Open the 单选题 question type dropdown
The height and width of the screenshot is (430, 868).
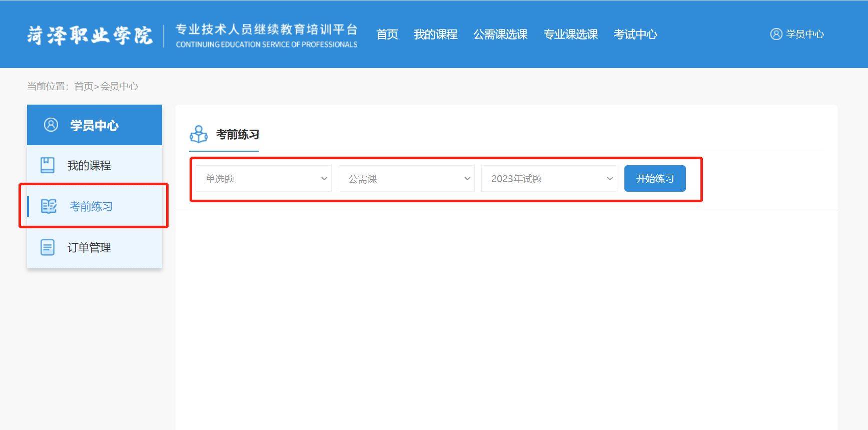pyautogui.click(x=264, y=179)
